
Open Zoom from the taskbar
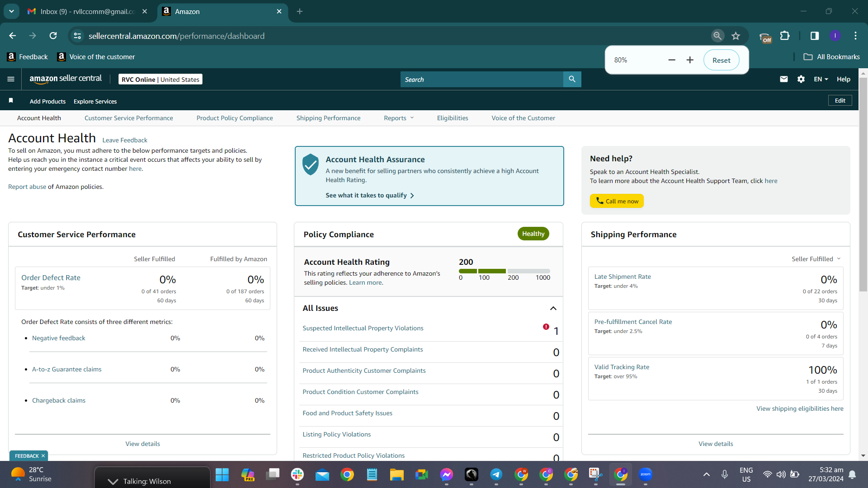click(x=646, y=474)
